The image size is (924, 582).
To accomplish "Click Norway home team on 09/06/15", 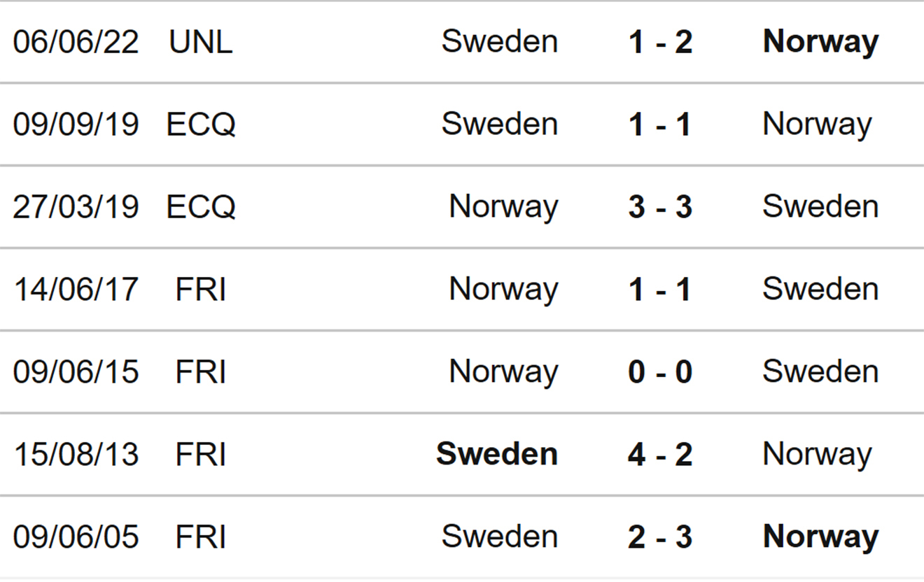I will click(x=503, y=373).
